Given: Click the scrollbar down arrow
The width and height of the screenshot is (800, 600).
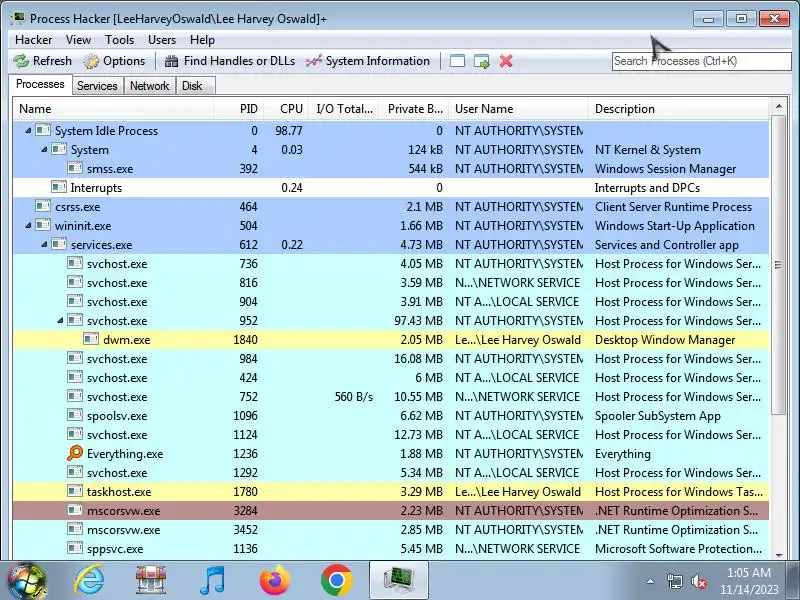Looking at the screenshot, I should (778, 555).
